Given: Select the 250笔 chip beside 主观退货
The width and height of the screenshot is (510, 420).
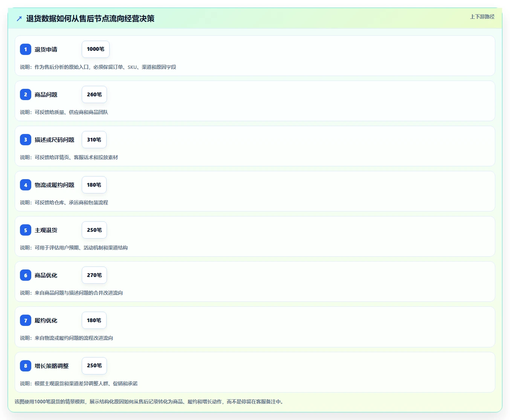Looking at the screenshot, I should click(x=94, y=230).
